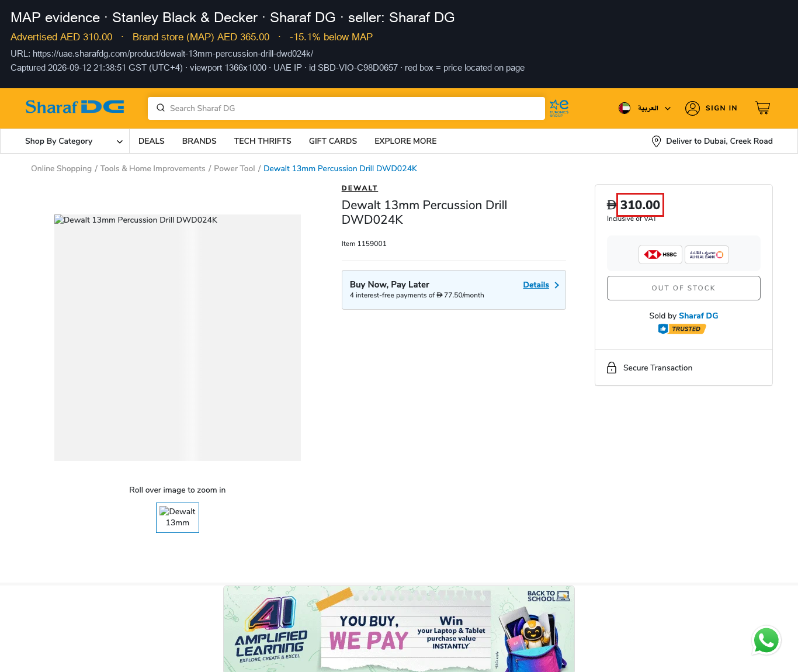
Task: Click the Secure Transaction lock icon
Action: (x=612, y=368)
